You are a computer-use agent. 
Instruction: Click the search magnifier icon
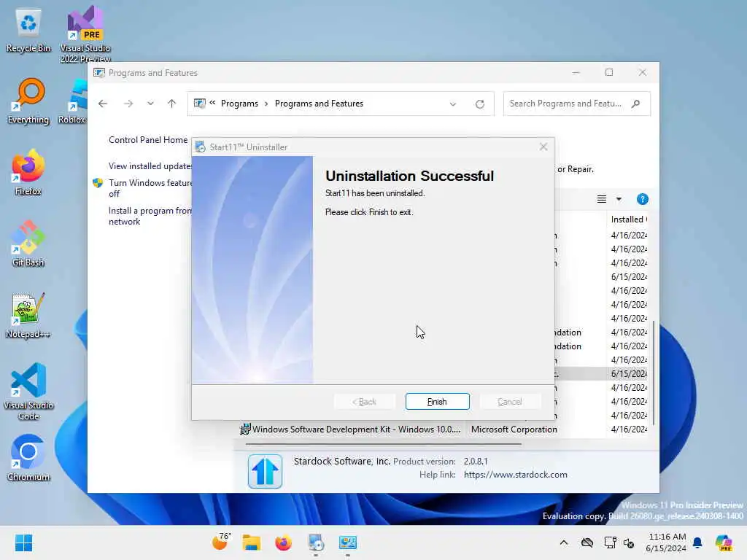tap(635, 104)
